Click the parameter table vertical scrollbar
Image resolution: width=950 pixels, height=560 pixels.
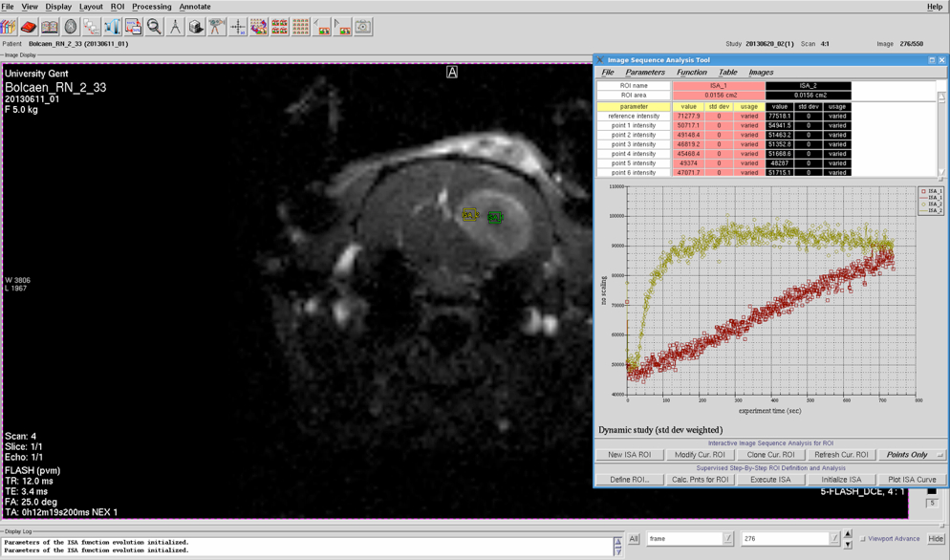tap(941, 134)
